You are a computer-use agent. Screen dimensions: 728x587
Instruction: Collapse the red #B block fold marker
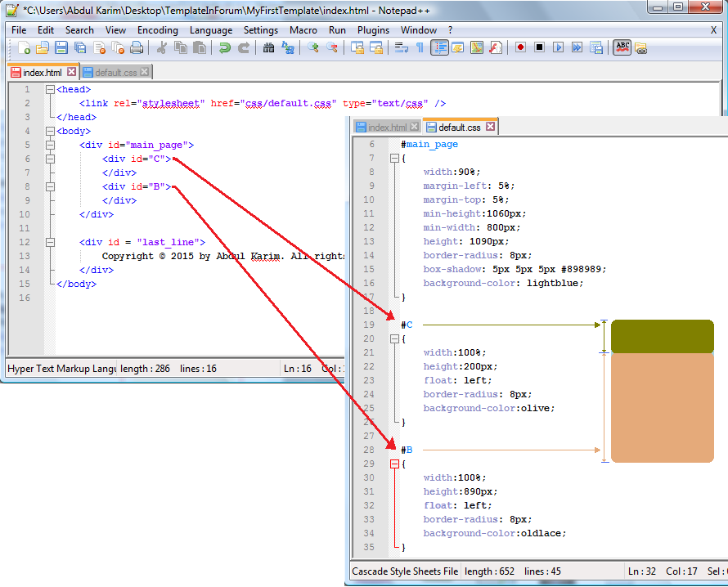pyautogui.click(x=395, y=464)
